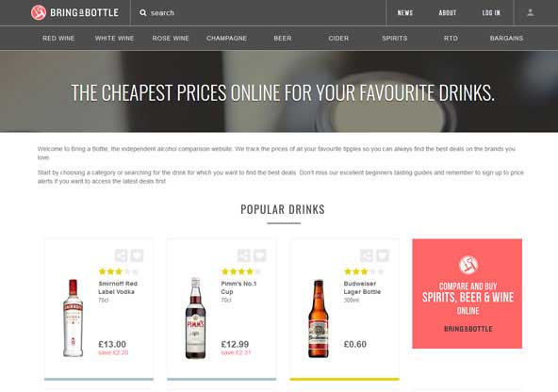Viewport: 558px width, 392px height.
Task: Click the Pimm's No.1 Cup star rating
Action: (241, 271)
